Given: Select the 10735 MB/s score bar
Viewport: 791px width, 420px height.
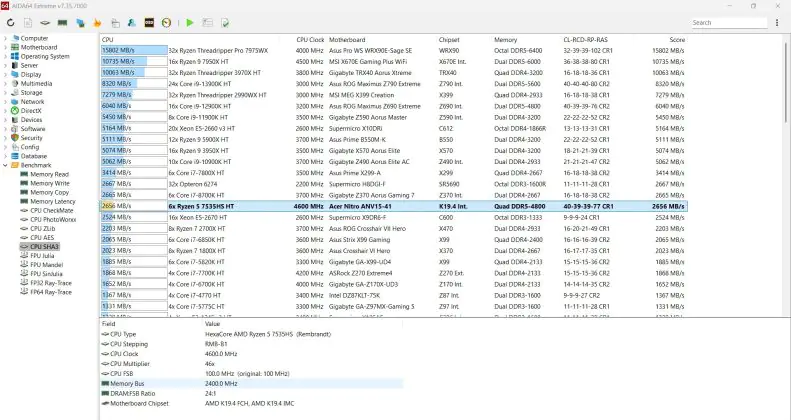Looking at the screenshot, I should click(134, 62).
